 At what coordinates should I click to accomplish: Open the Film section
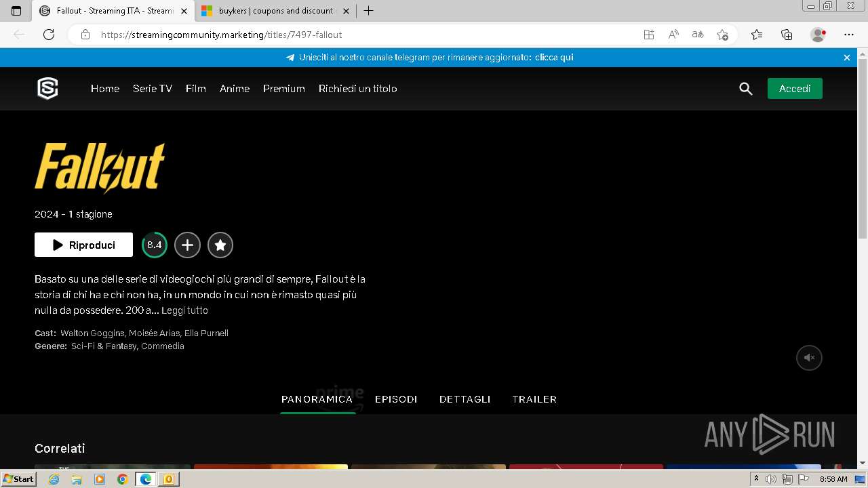(x=196, y=89)
